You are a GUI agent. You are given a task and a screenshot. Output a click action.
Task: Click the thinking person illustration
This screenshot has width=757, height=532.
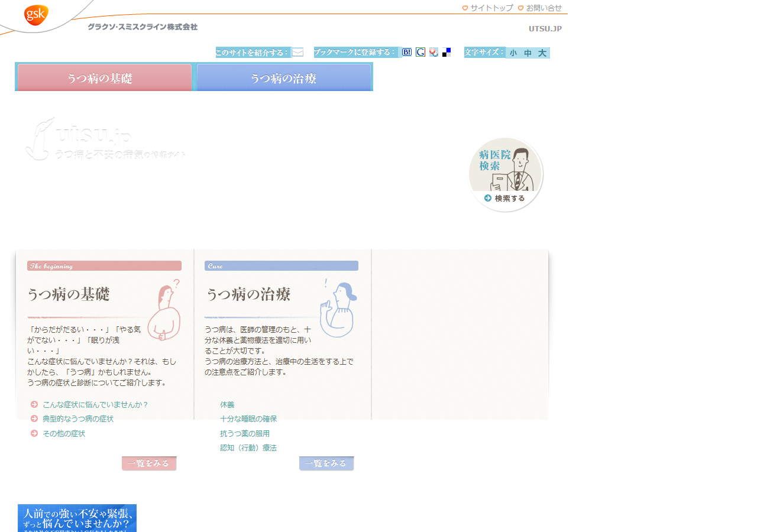(x=164, y=310)
